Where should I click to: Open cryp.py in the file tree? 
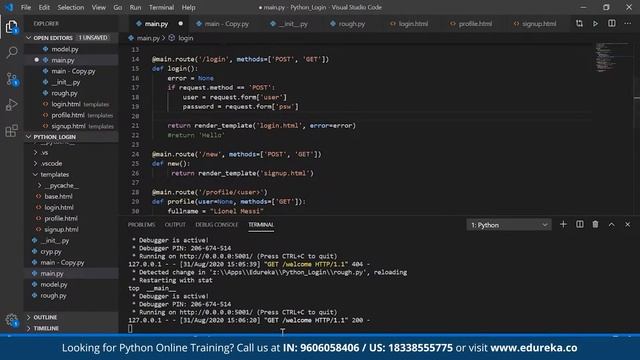pos(51,251)
